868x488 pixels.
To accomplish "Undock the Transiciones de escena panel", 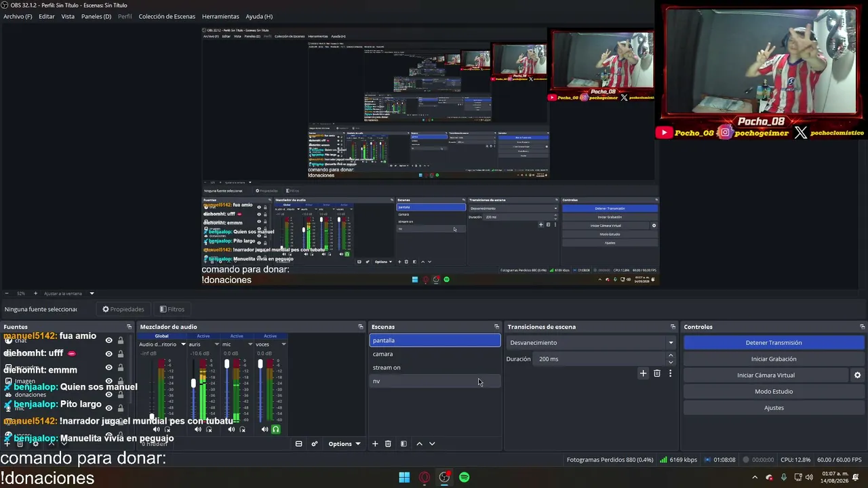I will (x=673, y=327).
